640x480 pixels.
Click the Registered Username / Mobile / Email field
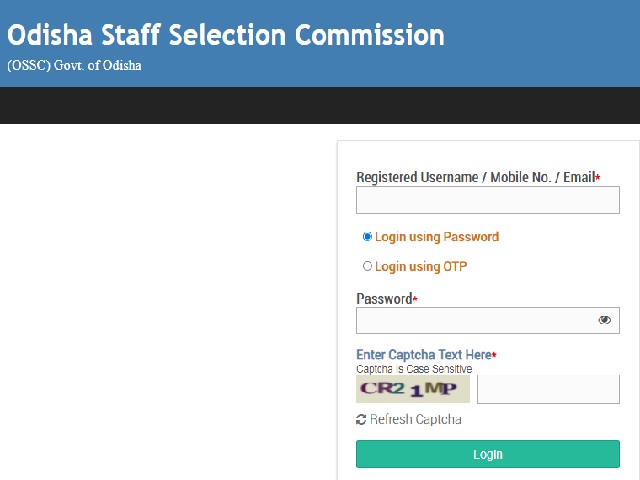pos(487,200)
